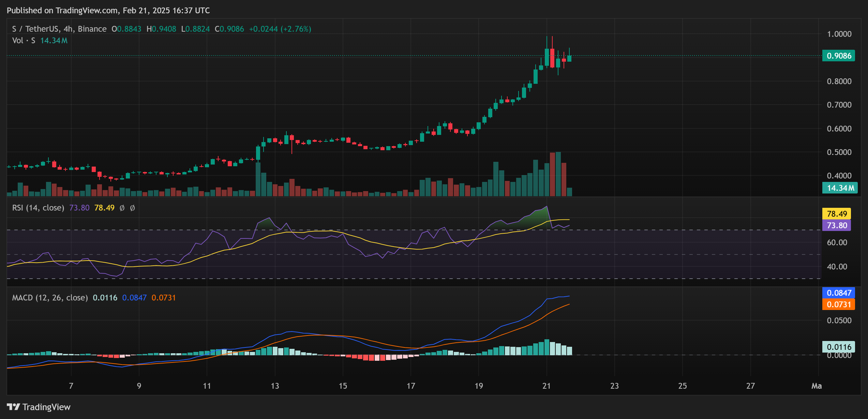Click the 1.0000 price axis label
This screenshot has width=868, height=419.
[x=839, y=34]
